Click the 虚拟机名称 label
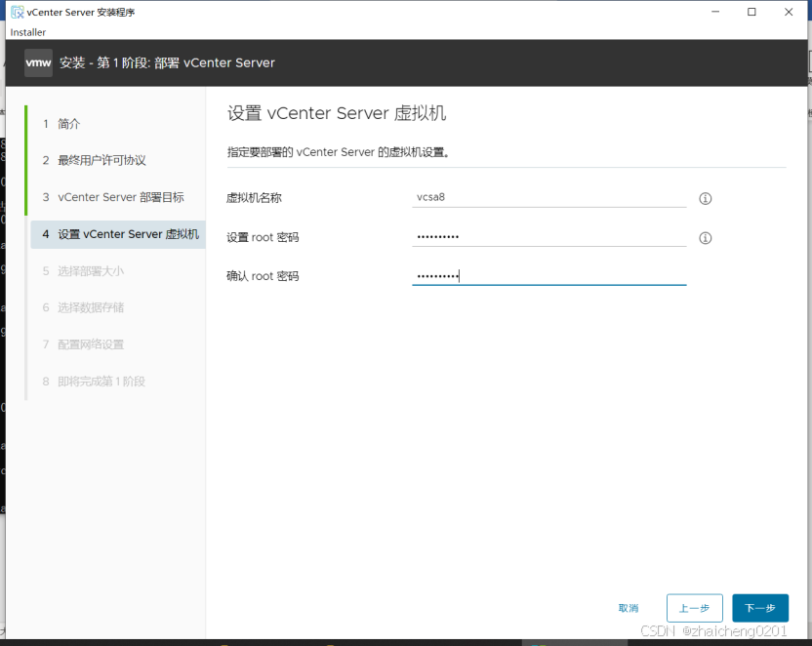 [x=254, y=198]
